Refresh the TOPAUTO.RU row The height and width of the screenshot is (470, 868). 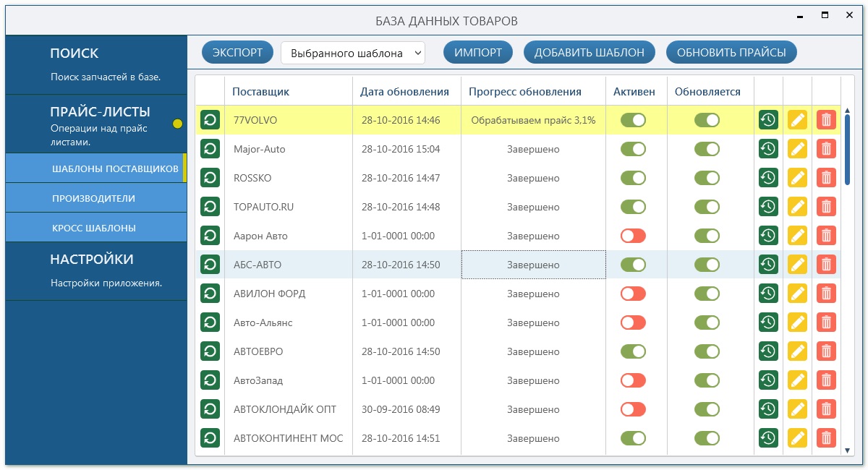pyautogui.click(x=210, y=207)
